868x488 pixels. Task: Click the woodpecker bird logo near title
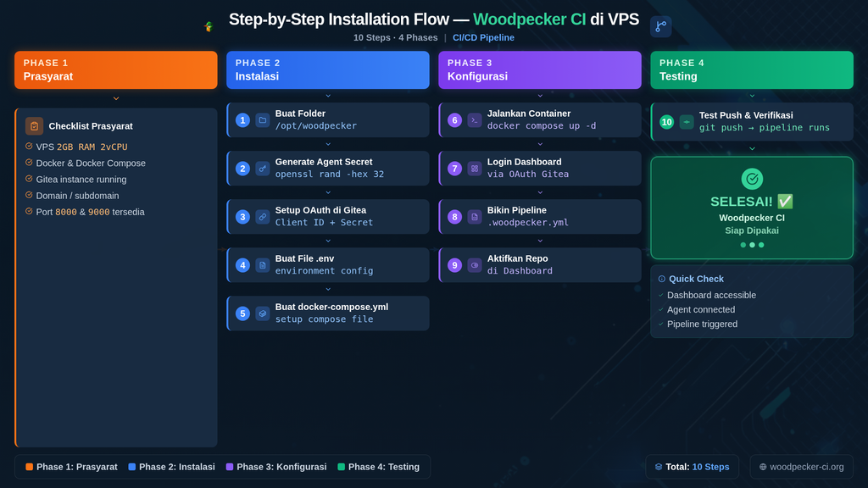[209, 26]
